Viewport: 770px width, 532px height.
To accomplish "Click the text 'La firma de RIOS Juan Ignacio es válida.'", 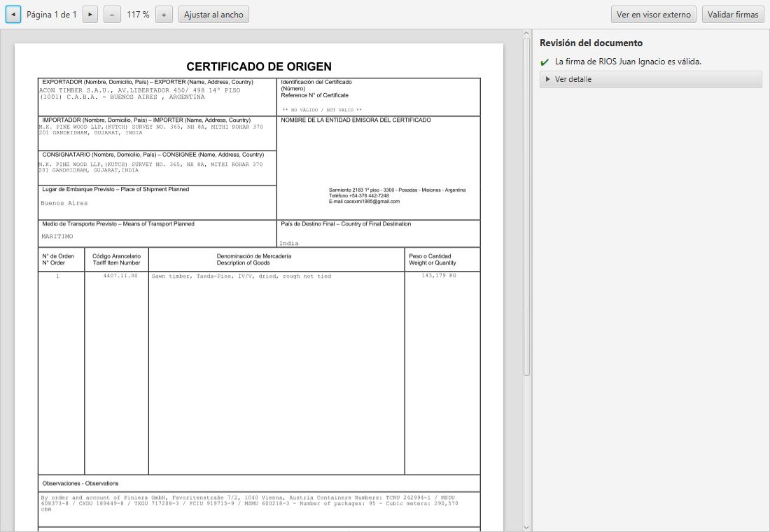I will tap(628, 62).
